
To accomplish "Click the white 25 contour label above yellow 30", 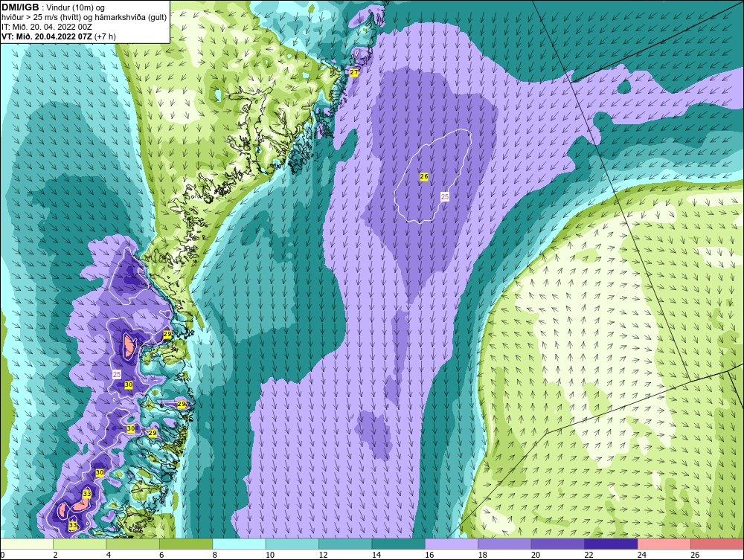I will coord(117,375).
